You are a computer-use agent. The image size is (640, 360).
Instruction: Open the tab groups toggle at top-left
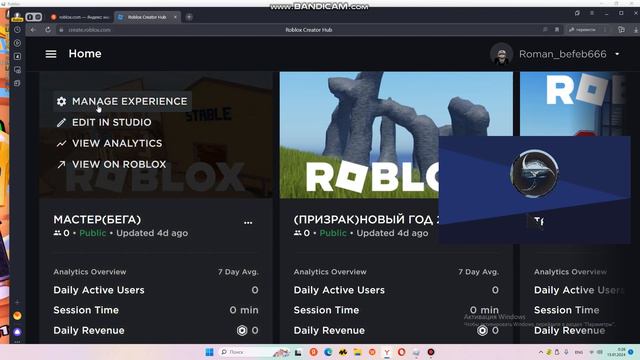[34, 17]
